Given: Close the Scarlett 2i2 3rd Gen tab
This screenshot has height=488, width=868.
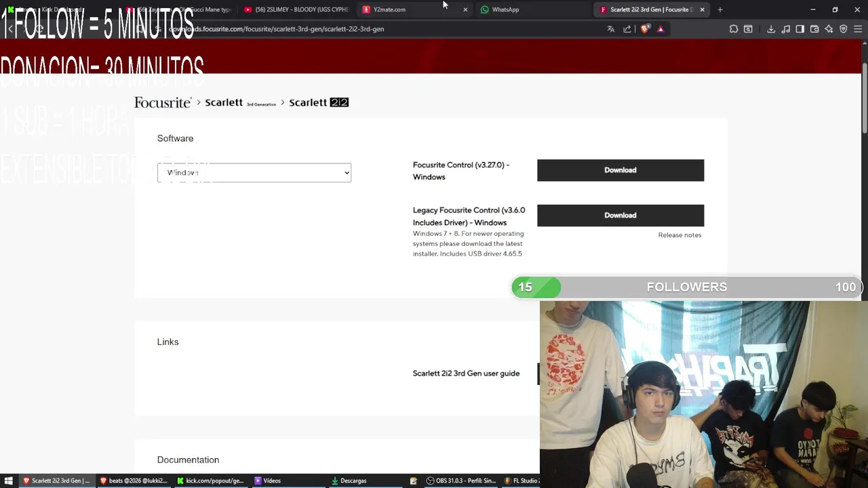Looking at the screenshot, I should point(702,9).
